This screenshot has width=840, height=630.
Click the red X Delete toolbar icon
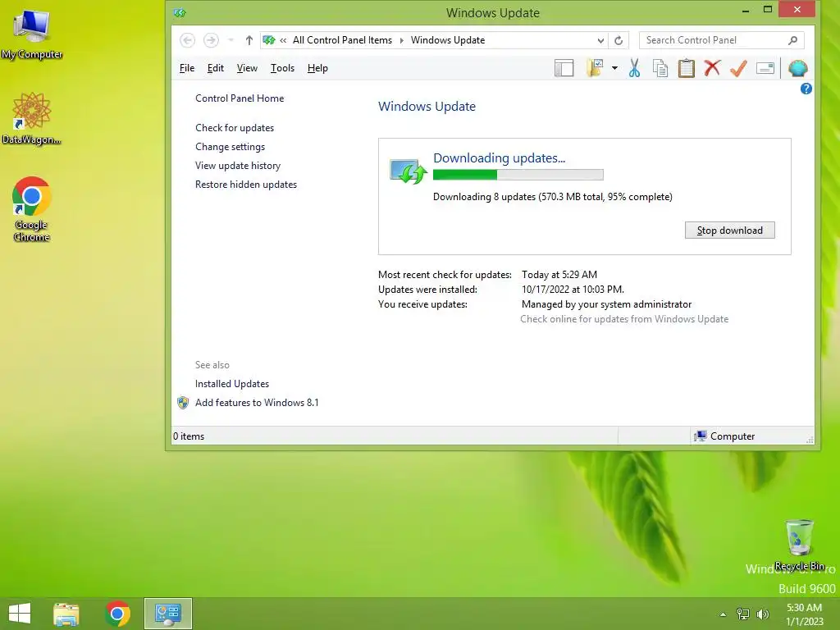712,68
